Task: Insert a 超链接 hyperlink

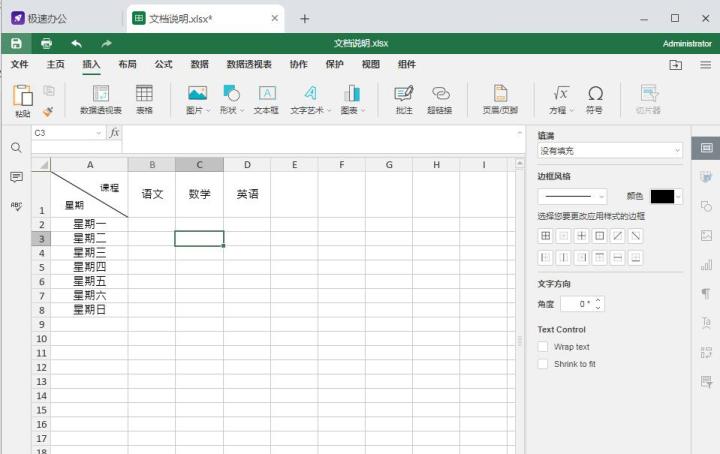Action: coord(440,100)
